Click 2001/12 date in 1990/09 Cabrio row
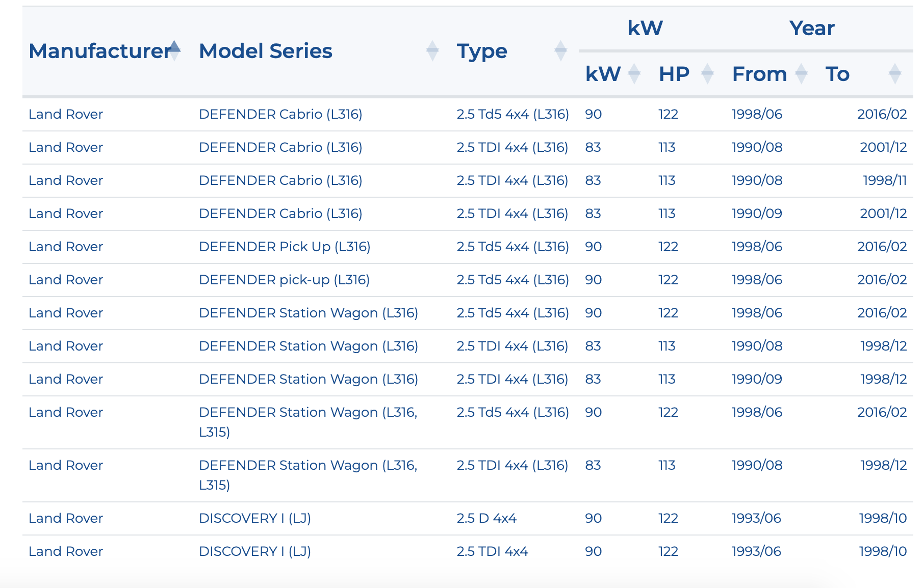The height and width of the screenshot is (588, 924). [x=883, y=213]
